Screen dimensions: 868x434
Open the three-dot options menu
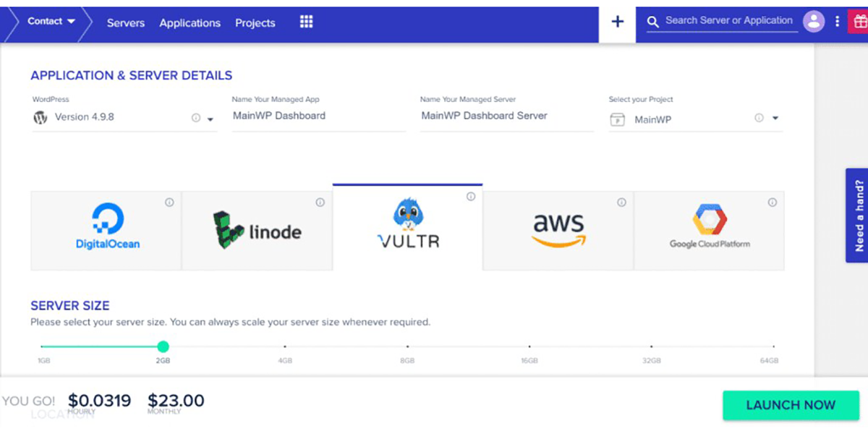click(x=837, y=22)
